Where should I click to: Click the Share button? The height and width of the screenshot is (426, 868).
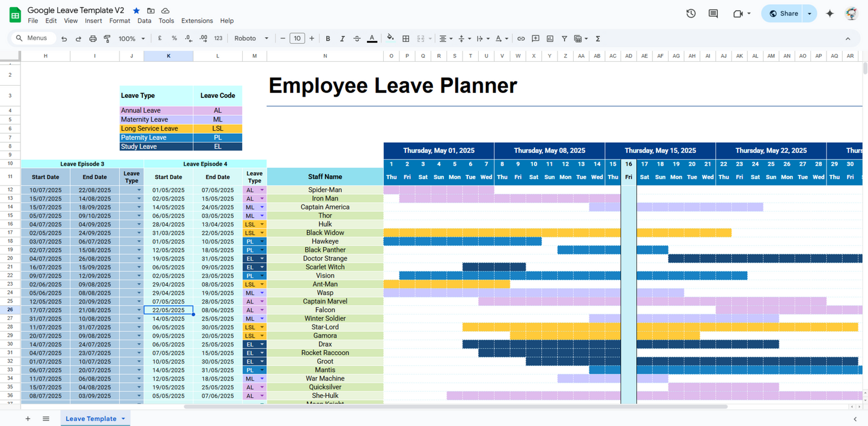tap(784, 13)
